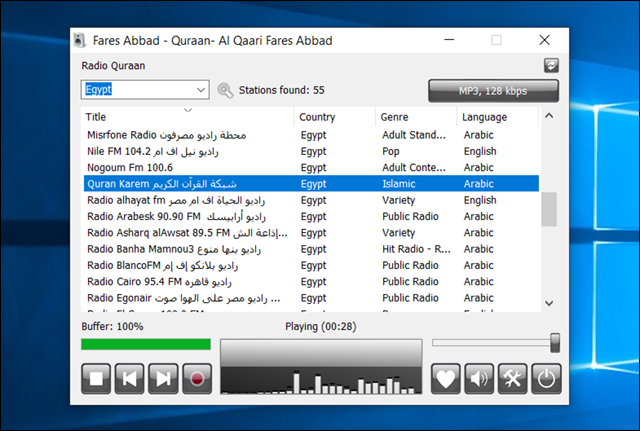Open settings with hammer and wrench icon
640x431 pixels.
513,379
